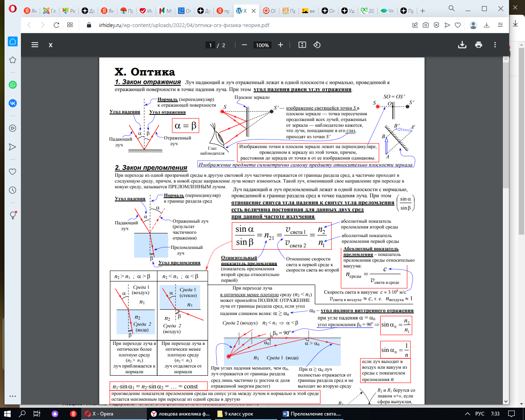Open the browser downloads icon
This screenshot has height=420, width=525.
pos(487,25)
